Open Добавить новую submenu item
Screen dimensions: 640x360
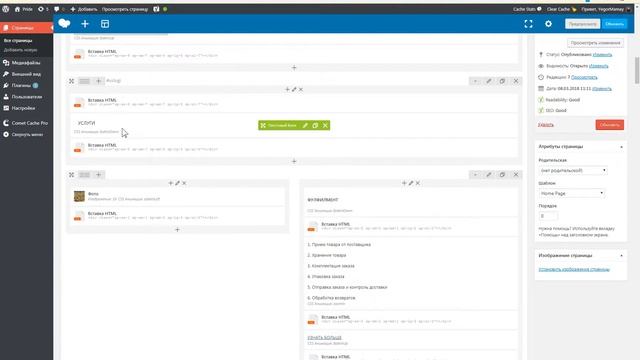point(20,50)
